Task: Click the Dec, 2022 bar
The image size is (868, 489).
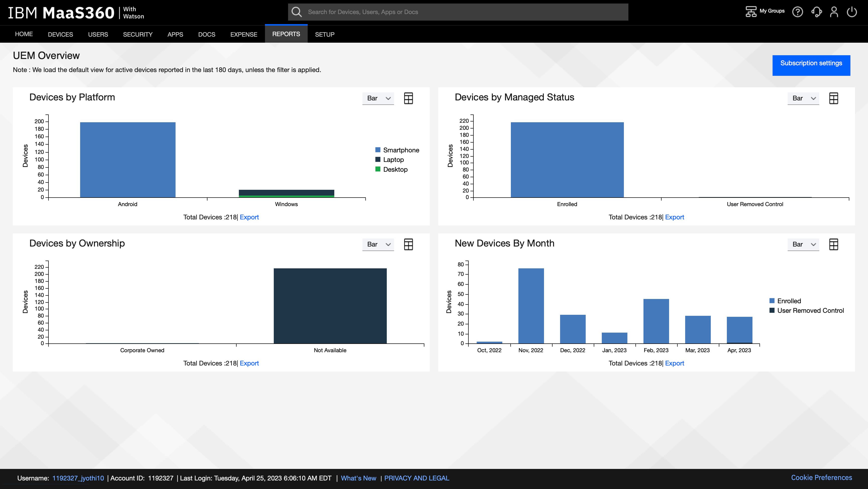Action: tap(573, 329)
